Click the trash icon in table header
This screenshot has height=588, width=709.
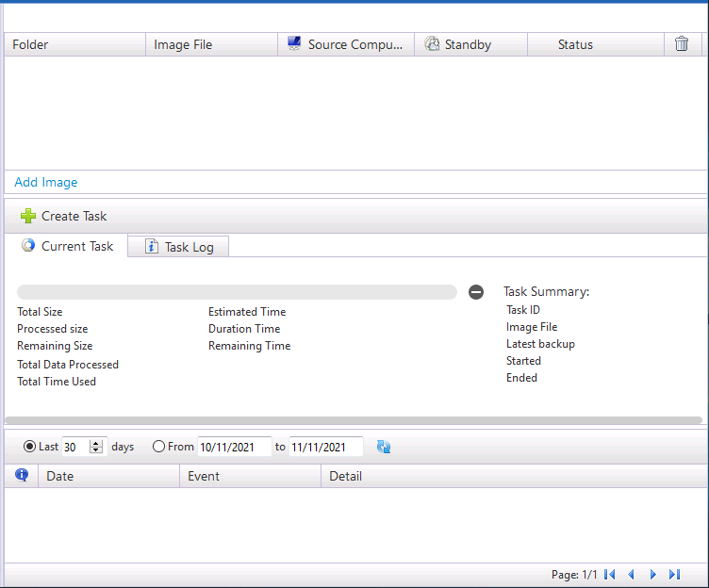coord(682,44)
